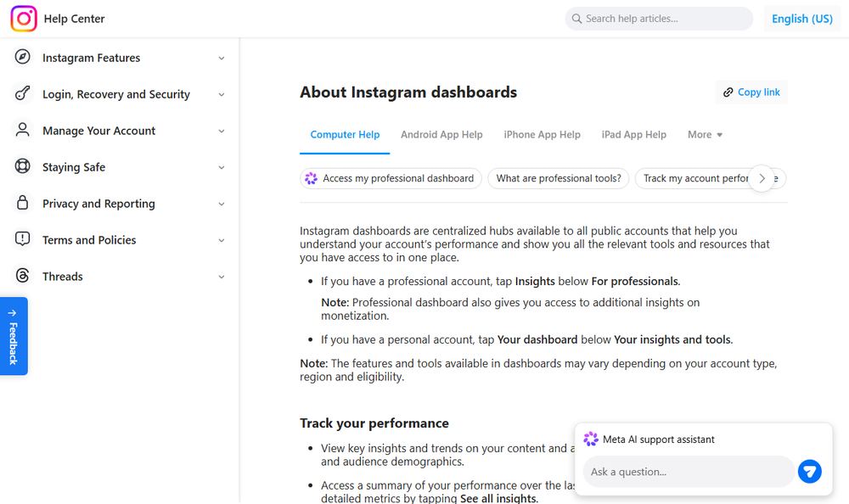Expand the Instagram Features chevron
Screen dimensions: 849x504
point(222,58)
